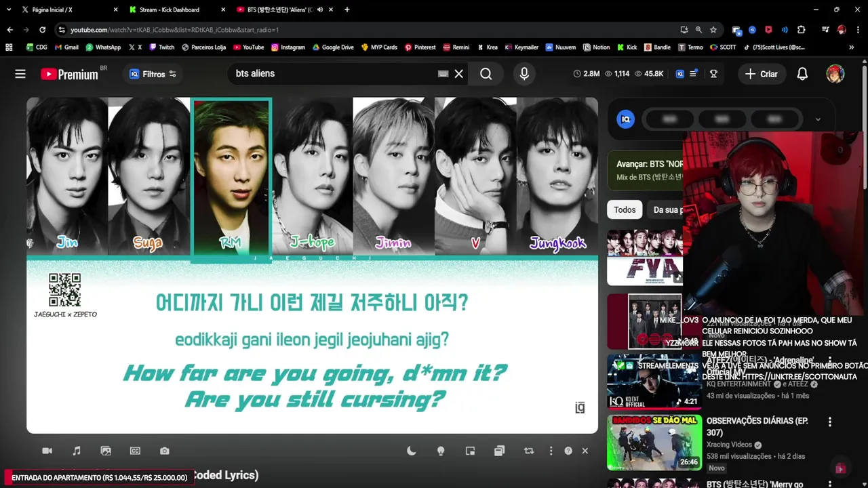
Task: Open the Chrome apps grid icon
Action: pos(9,47)
